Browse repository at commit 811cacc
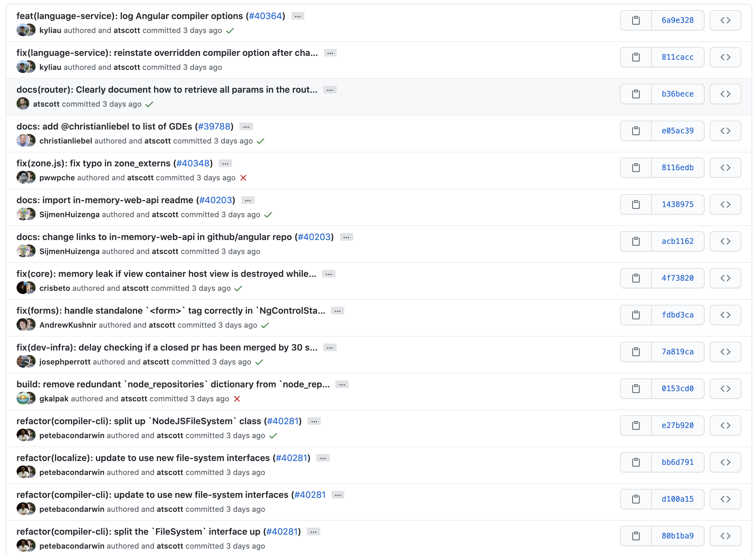This screenshot has width=756, height=555. pyautogui.click(x=725, y=57)
